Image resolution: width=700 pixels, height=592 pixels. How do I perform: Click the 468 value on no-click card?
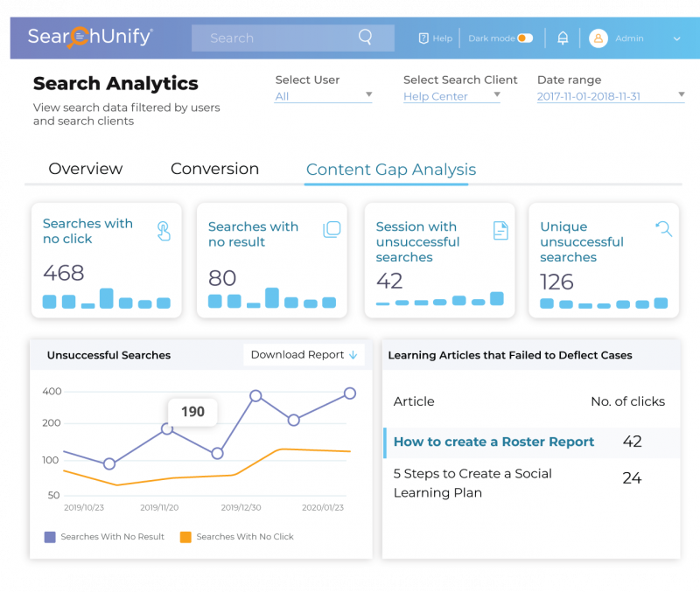point(63,273)
